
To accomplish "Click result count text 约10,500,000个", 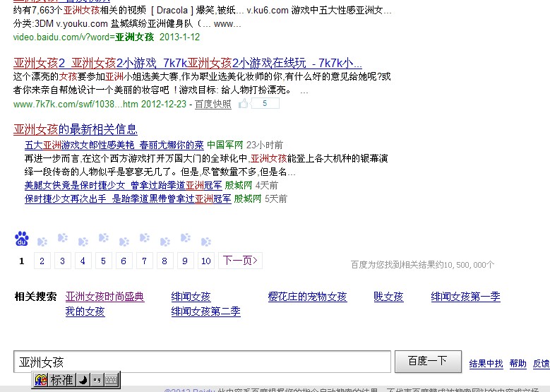I will click(x=465, y=265).
